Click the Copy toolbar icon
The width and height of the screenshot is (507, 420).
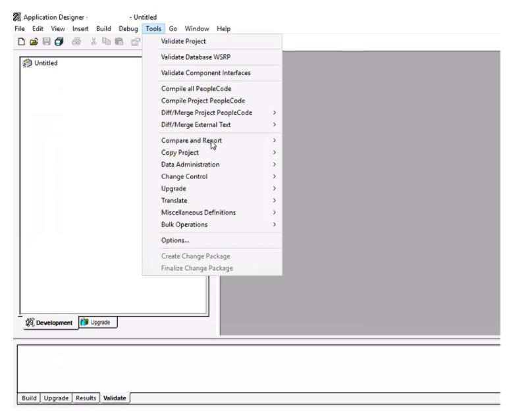pyautogui.click(x=106, y=41)
